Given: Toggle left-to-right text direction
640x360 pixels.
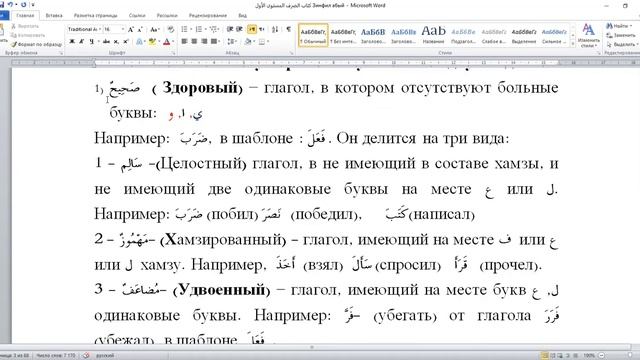Looking at the screenshot, I should 252,29.
